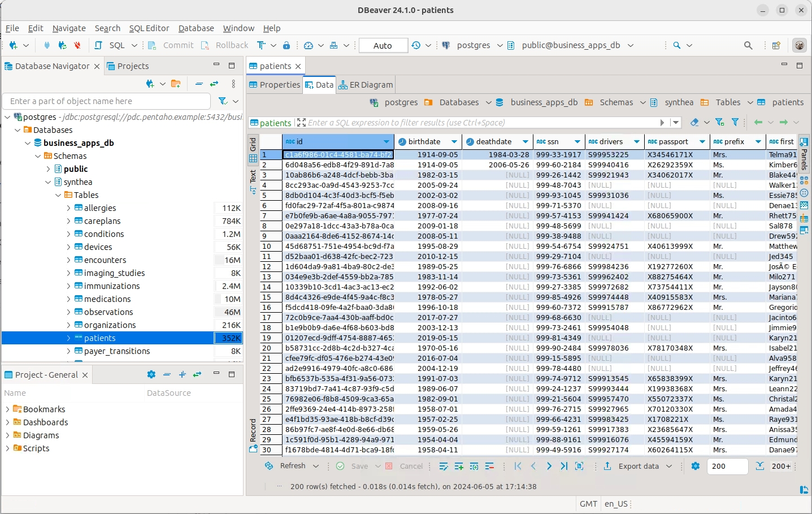
Task: Click the Link with editor arrows in Navigator
Action: [x=214, y=84]
